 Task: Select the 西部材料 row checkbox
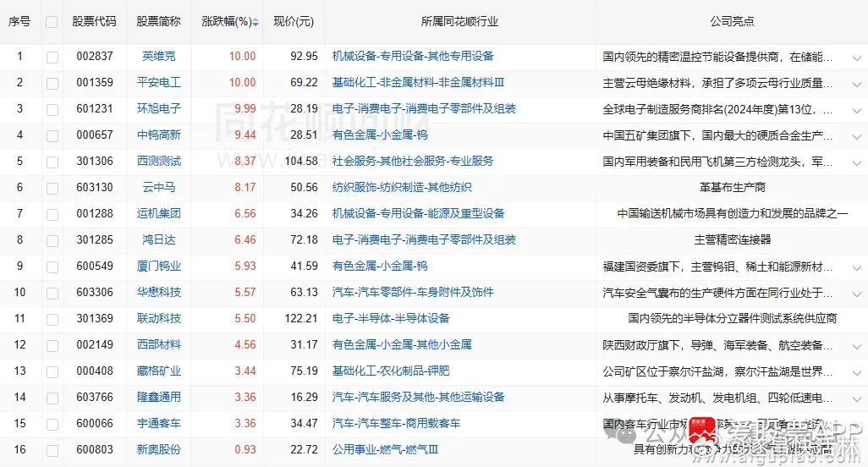[52, 345]
